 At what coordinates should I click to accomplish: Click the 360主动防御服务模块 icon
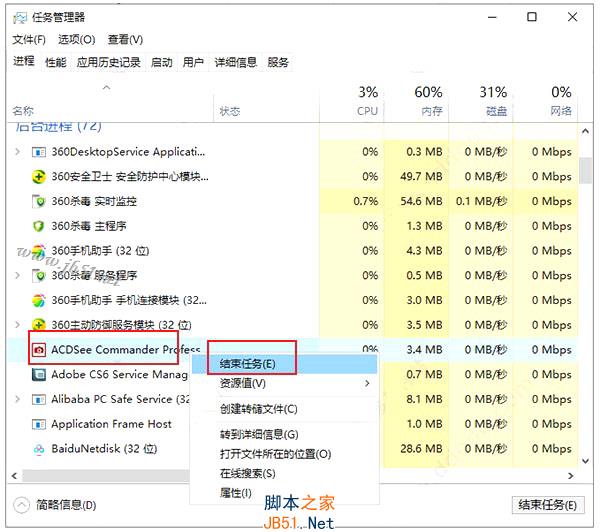39,325
